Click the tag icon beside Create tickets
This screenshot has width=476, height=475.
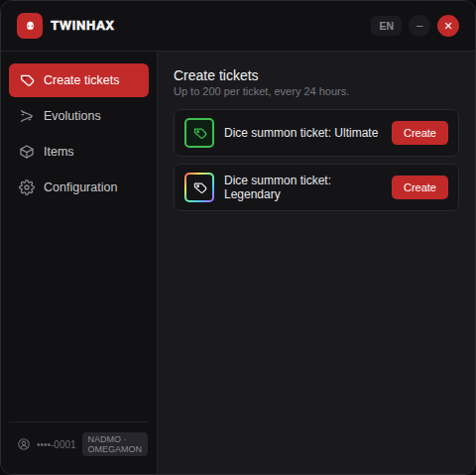click(x=27, y=80)
